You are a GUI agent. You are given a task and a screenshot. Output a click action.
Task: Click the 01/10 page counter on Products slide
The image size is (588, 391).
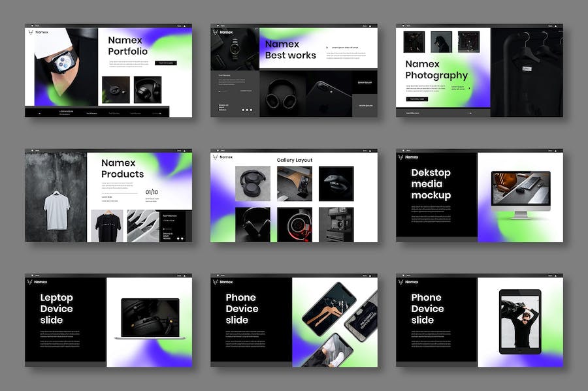[x=152, y=193]
